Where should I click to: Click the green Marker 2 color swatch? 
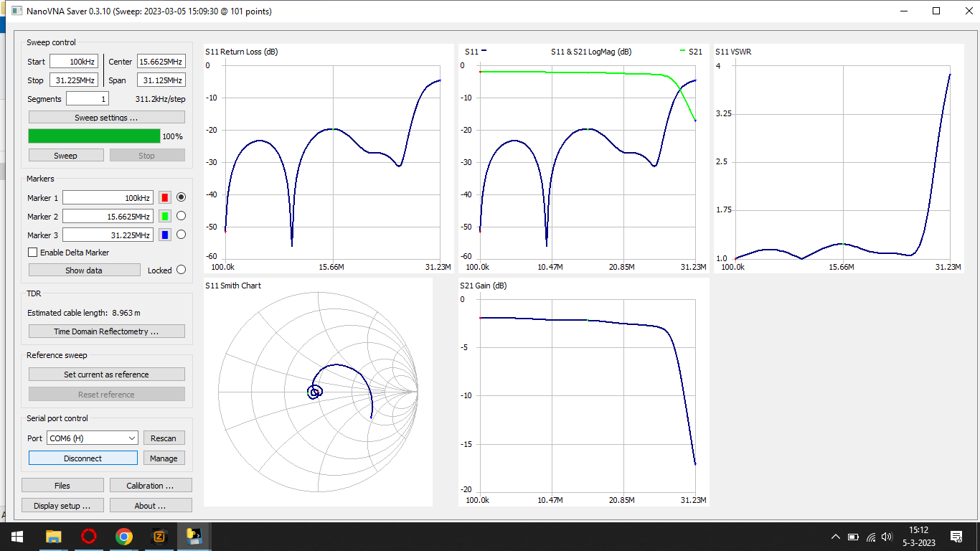point(165,216)
